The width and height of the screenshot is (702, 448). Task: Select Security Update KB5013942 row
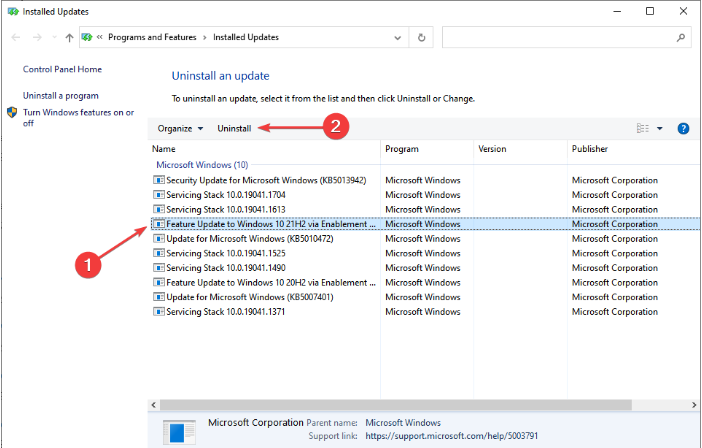click(424, 180)
